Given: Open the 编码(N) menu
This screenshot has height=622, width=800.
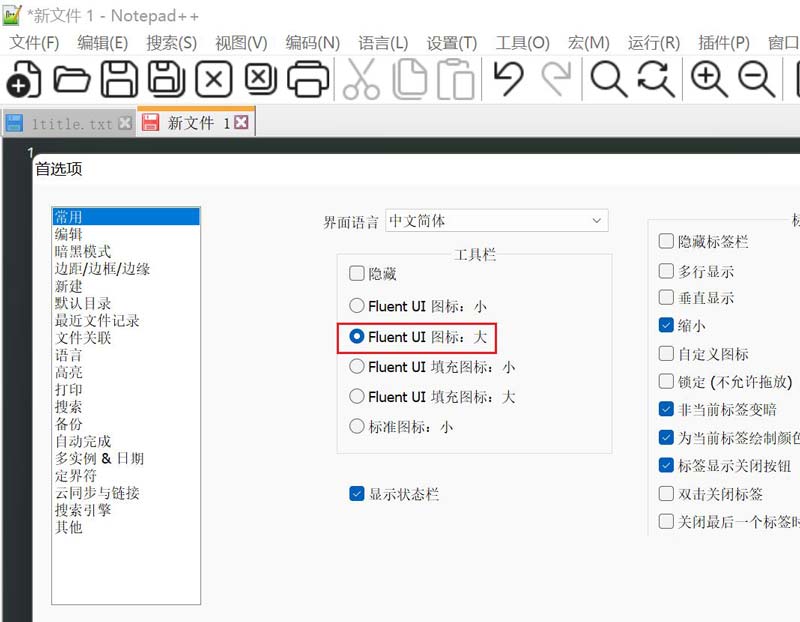Looking at the screenshot, I should 312,42.
